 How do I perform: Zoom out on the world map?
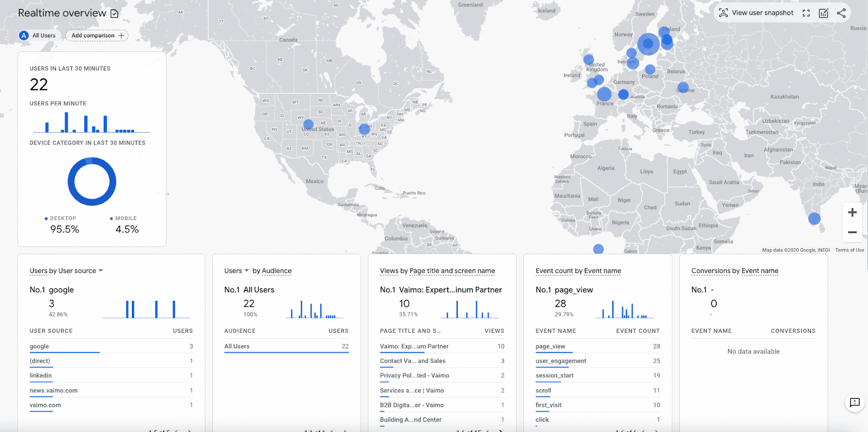852,232
